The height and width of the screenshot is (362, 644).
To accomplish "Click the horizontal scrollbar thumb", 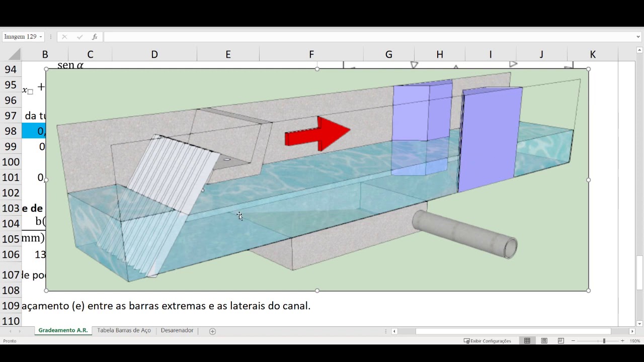I will click(x=513, y=331).
